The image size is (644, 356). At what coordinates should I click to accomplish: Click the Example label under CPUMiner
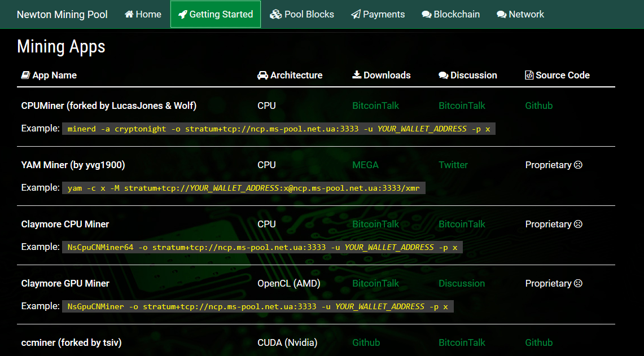(x=40, y=129)
